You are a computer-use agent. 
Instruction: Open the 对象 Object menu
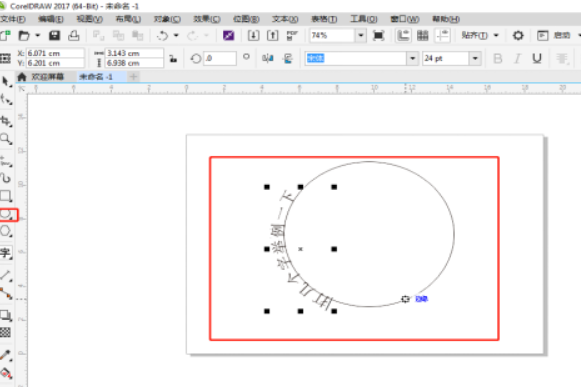(167, 19)
